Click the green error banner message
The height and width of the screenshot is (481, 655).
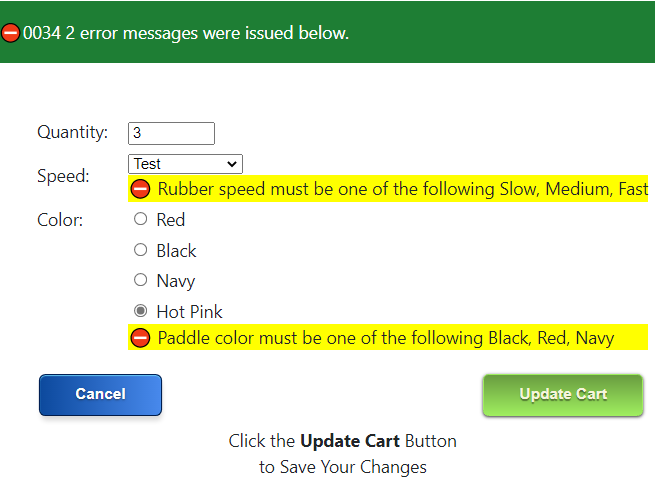point(186,33)
